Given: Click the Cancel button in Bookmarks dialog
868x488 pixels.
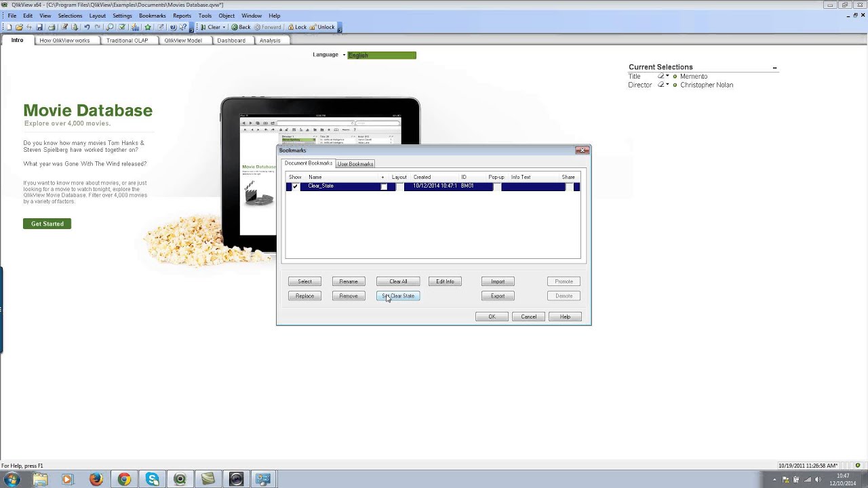Looking at the screenshot, I should point(529,317).
